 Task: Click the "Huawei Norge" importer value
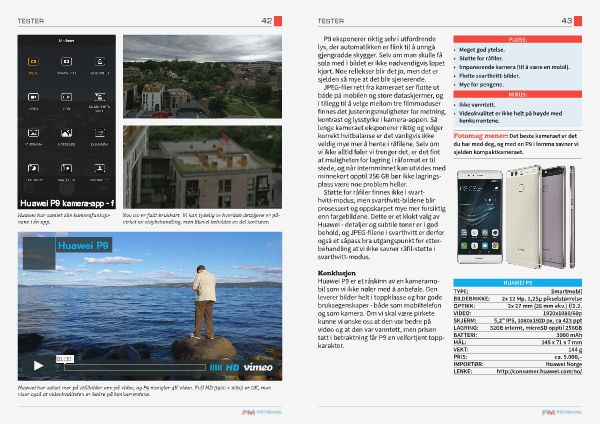pos(564,364)
